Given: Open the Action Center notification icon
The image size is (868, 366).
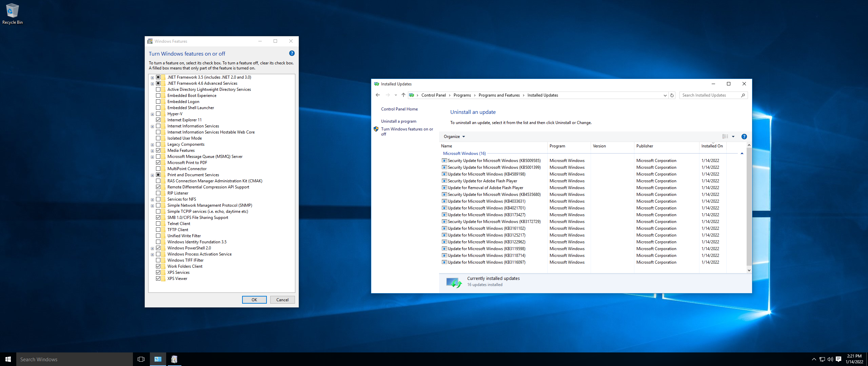Looking at the screenshot, I should (839, 359).
